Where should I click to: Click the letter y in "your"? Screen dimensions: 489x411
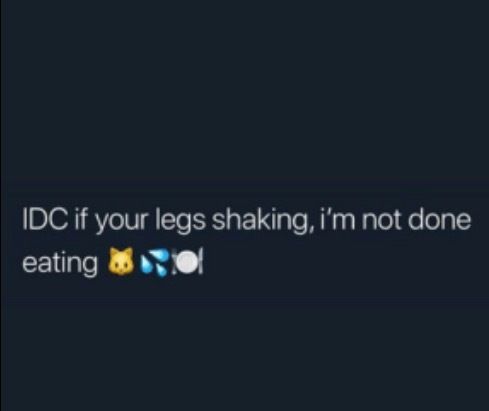(x=102, y=225)
